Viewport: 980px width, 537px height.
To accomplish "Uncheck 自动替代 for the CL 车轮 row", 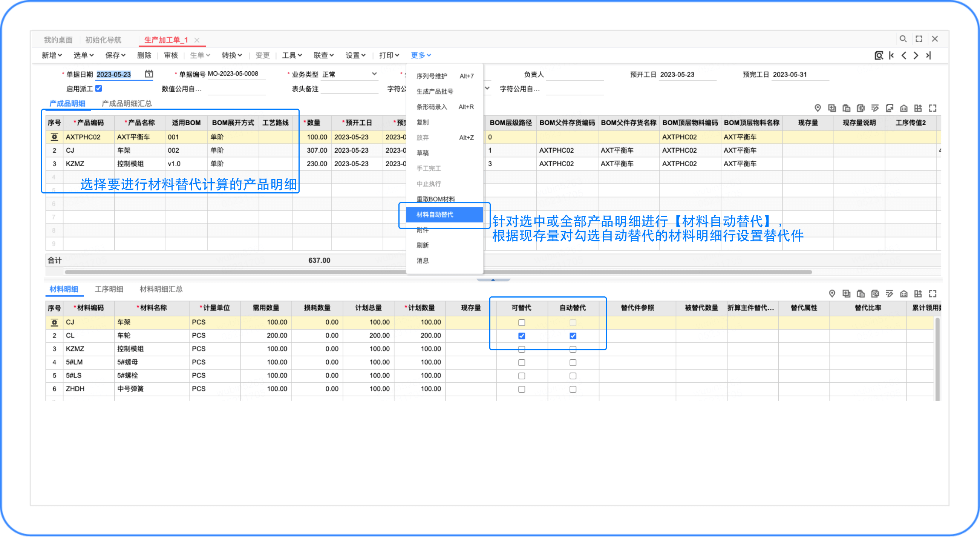I will tap(573, 336).
